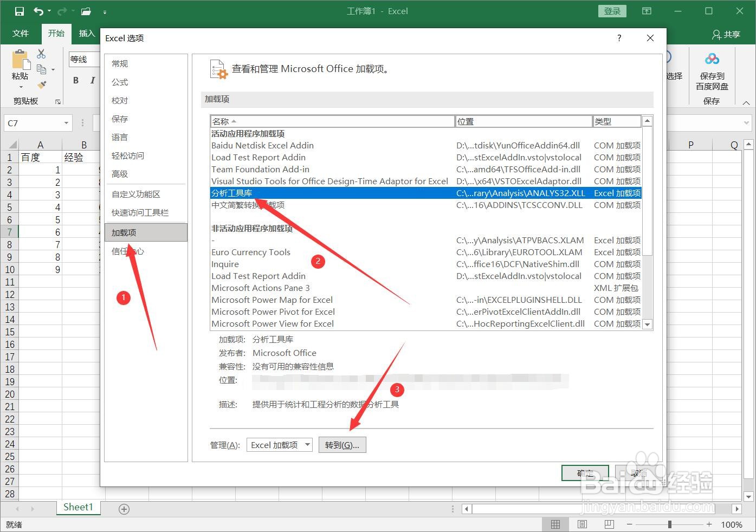
Task: Expand the formula bar
Action: (x=746, y=123)
